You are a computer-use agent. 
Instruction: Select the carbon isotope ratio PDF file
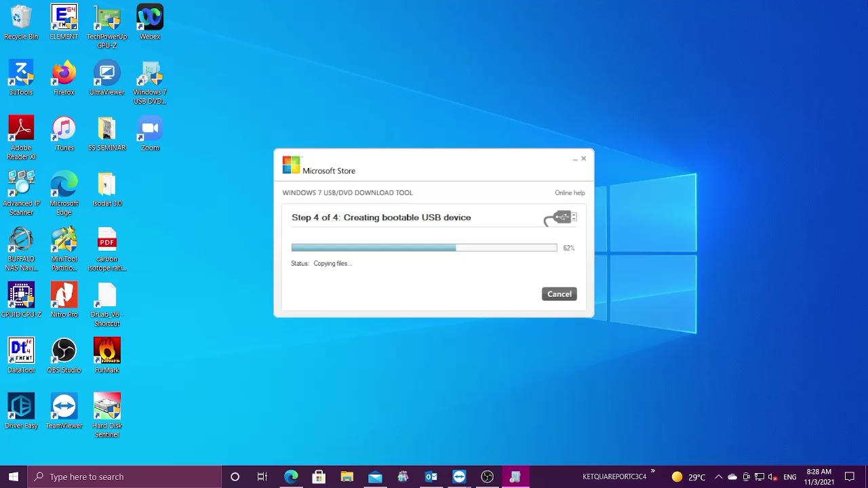coord(107,249)
